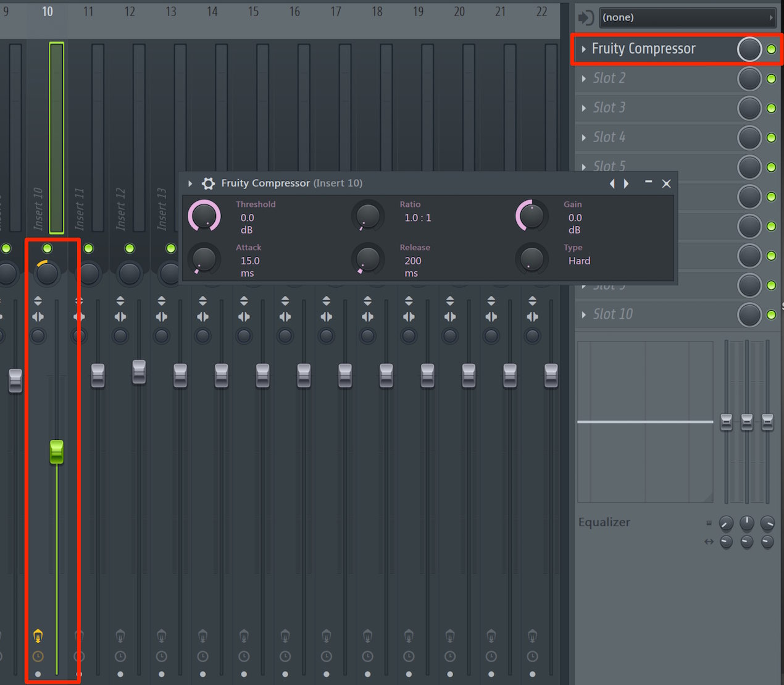The image size is (784, 685).
Task: Click the Insert 10 stereo separation knob
Action: pos(38,336)
